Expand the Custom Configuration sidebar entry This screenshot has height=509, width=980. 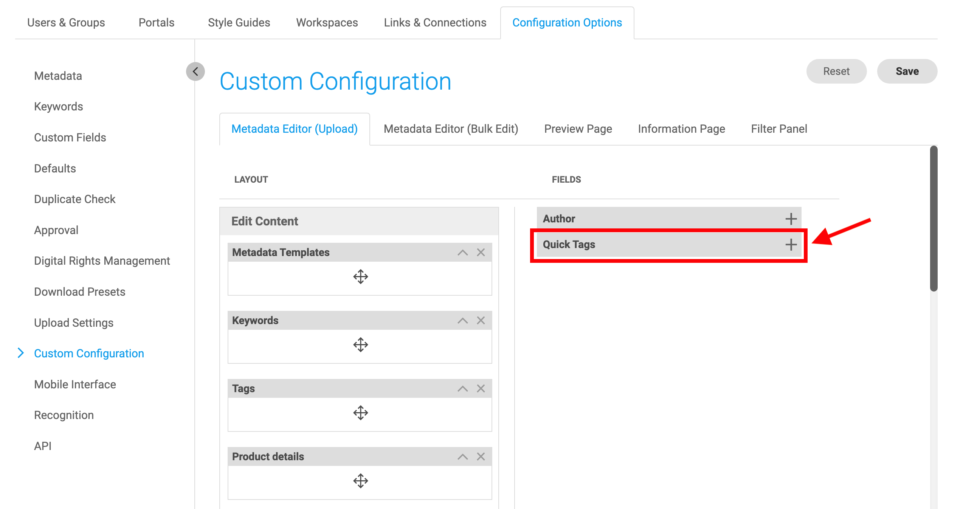[22, 353]
